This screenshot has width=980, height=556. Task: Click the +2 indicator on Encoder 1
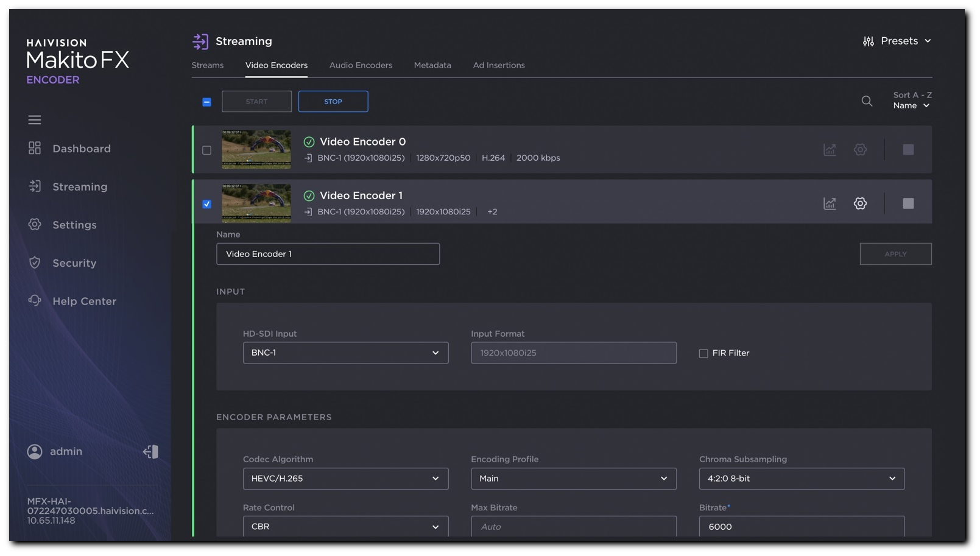click(x=492, y=212)
